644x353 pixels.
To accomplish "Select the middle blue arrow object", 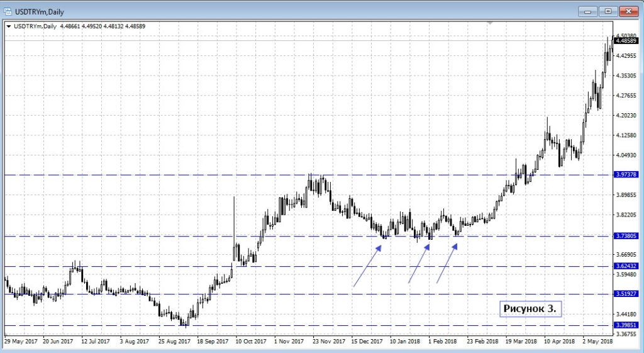I will (x=419, y=264).
